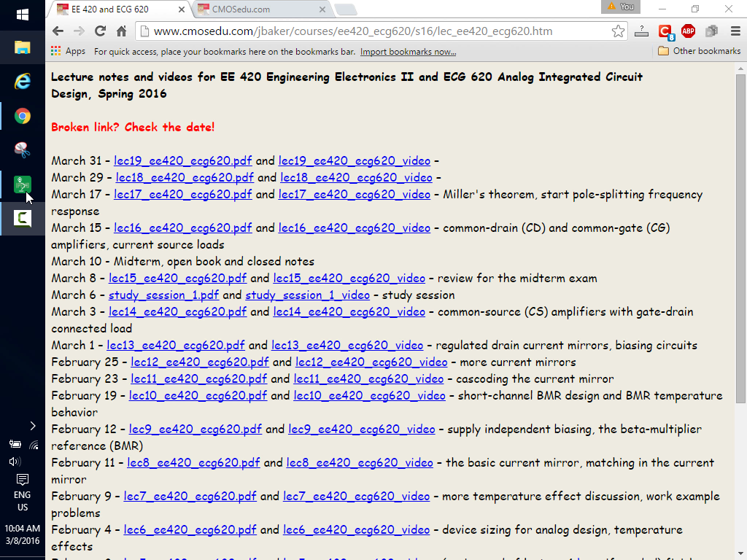Open lec11_ee420_ecg620_video link
This screenshot has width=747, height=560.
coord(368,379)
